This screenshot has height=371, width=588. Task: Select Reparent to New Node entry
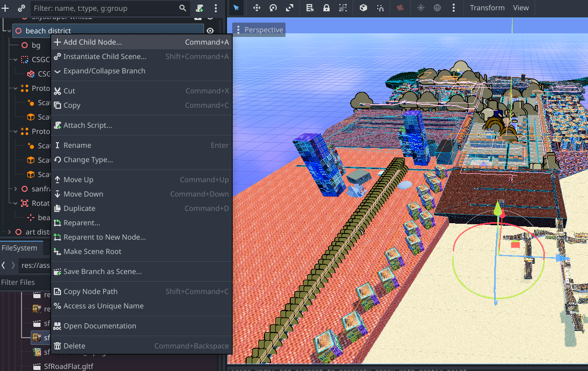(x=141, y=237)
